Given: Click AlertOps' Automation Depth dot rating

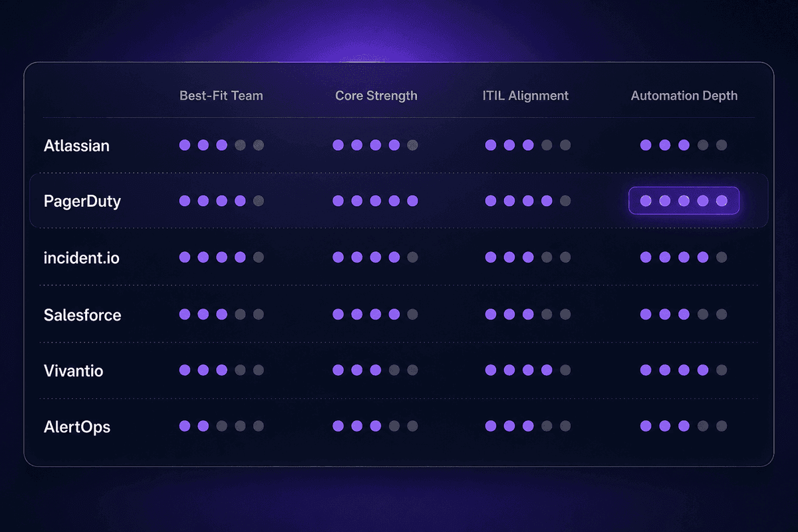Looking at the screenshot, I should (x=684, y=426).
